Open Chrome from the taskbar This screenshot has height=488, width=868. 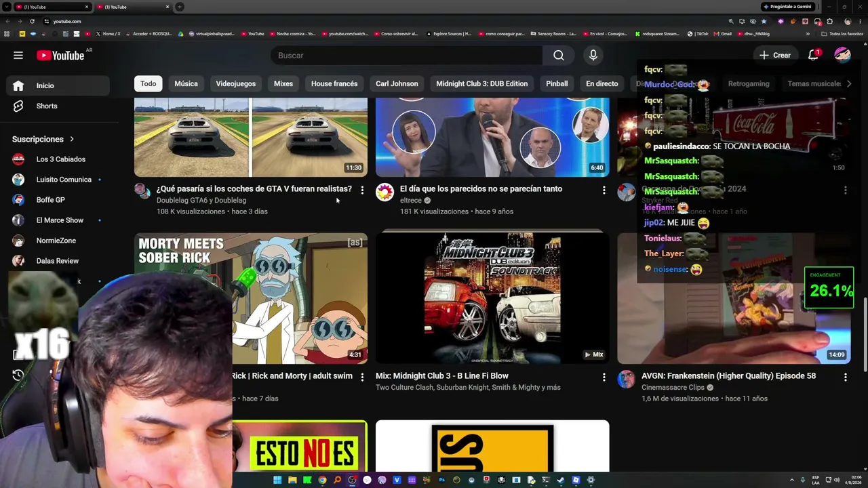click(322, 480)
